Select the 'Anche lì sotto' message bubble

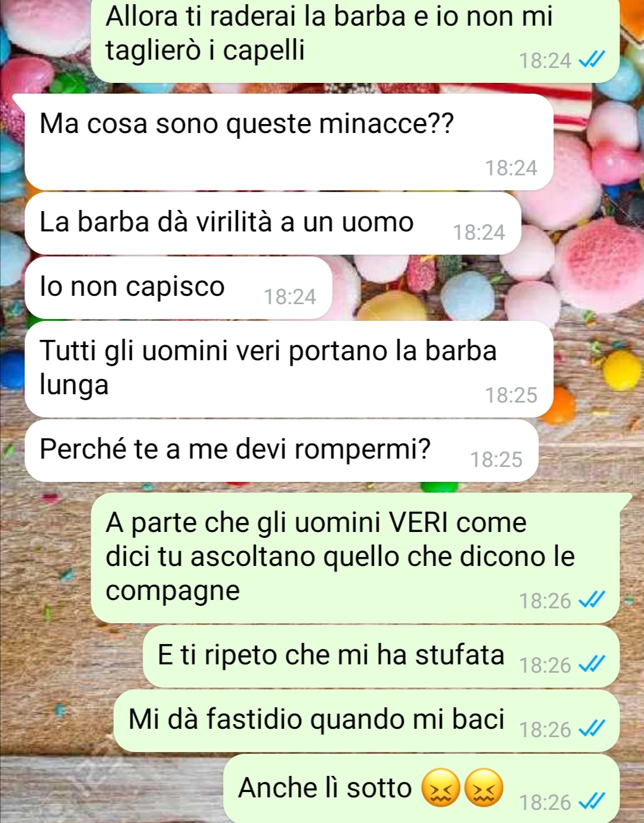[422, 788]
